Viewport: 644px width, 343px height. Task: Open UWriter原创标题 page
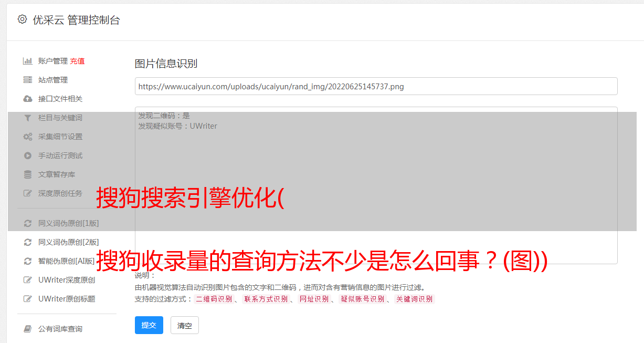(67, 299)
